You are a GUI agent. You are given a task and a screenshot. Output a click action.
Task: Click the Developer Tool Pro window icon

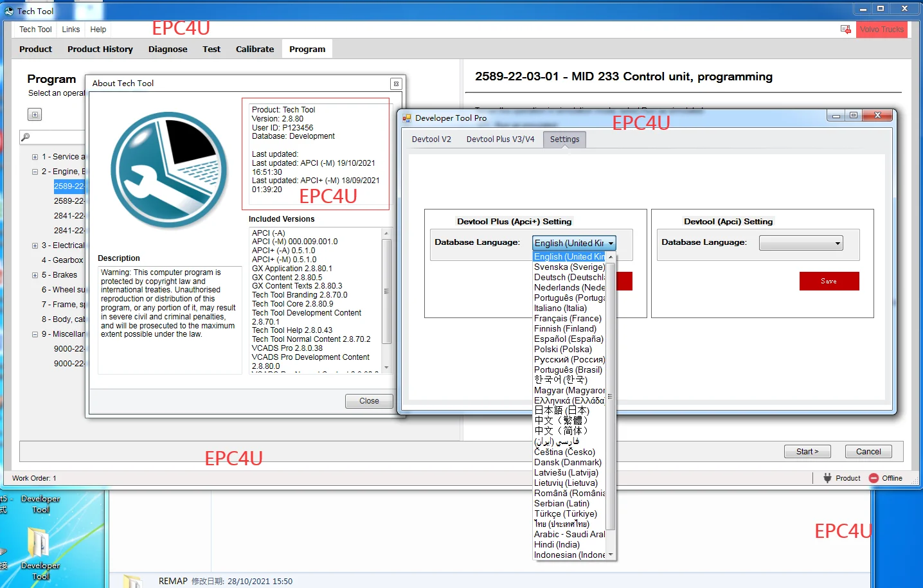pyautogui.click(x=407, y=118)
